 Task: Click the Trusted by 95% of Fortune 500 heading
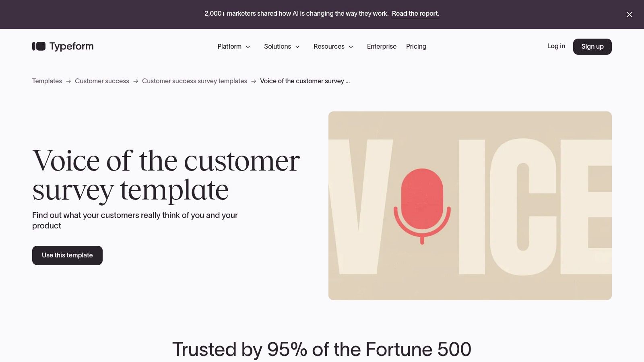322,349
